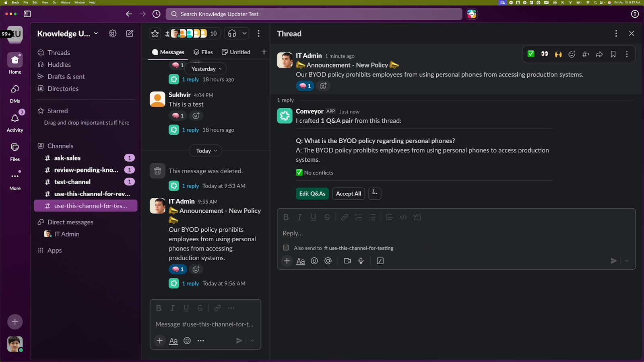Add reaction from message hover toolbar
The height and width of the screenshot is (362, 644).
point(572,54)
